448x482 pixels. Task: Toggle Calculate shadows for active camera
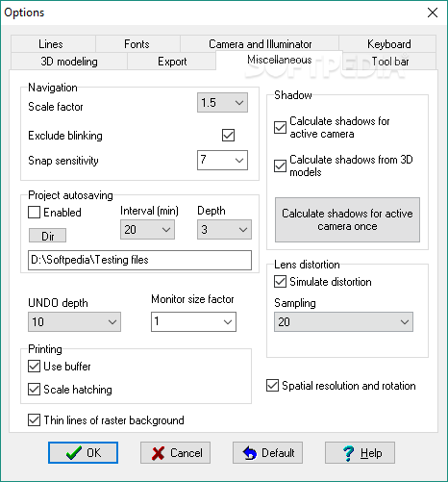(280, 127)
